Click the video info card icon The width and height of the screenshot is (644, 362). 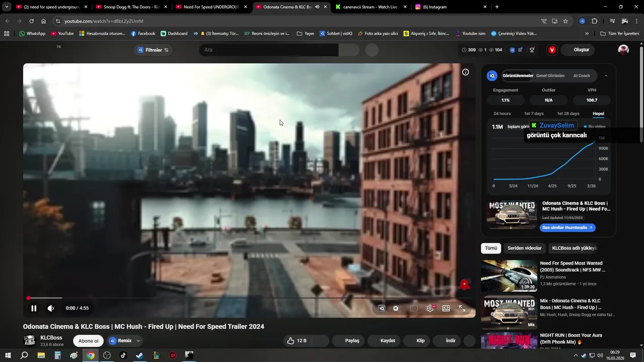[465, 72]
